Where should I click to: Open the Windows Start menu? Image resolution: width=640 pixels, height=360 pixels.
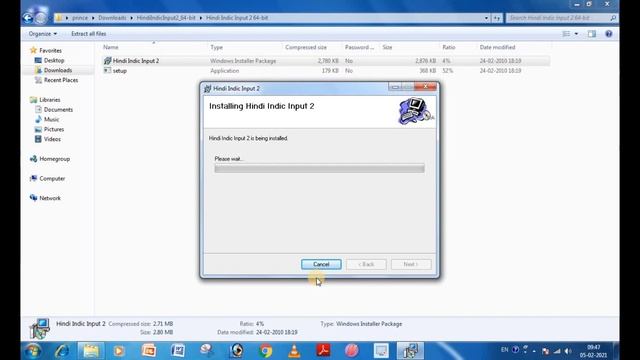[x=32, y=351]
